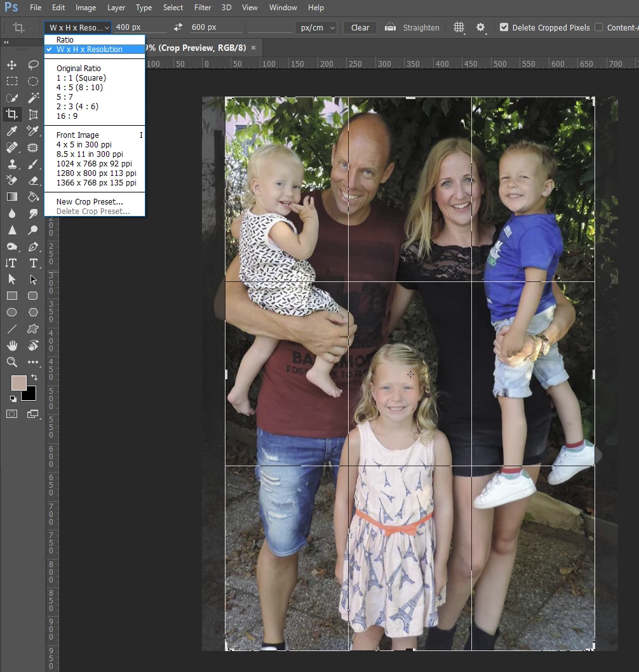
Task: Select the Move tool
Action: click(12, 65)
